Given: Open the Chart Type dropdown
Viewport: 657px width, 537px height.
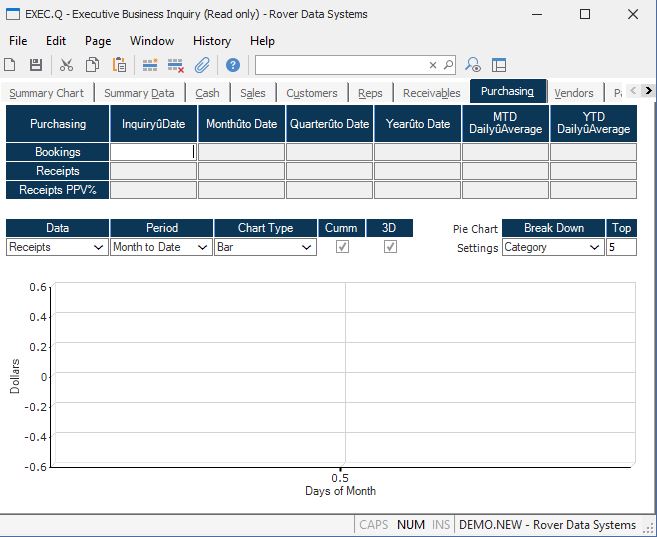Looking at the screenshot, I should click(x=306, y=247).
